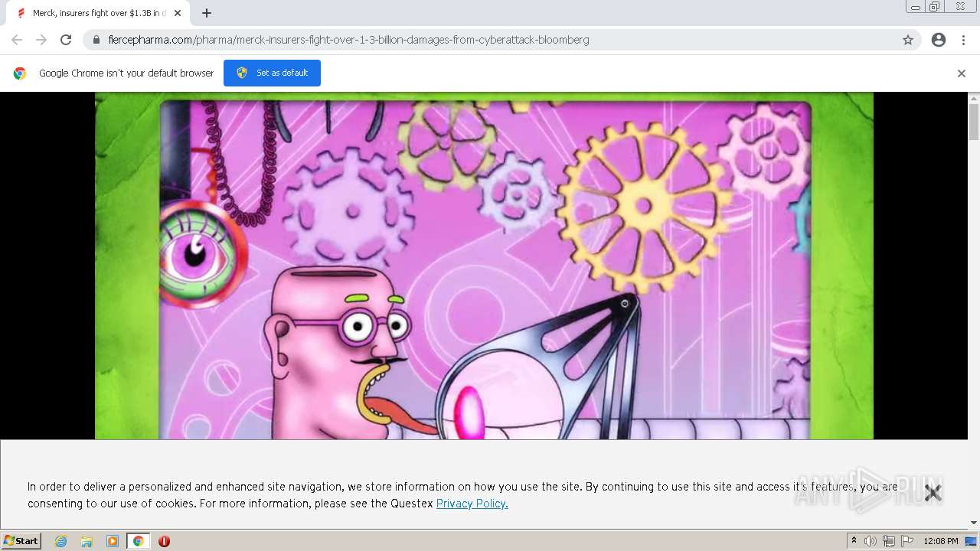Click the address bar URL field

tap(501, 40)
